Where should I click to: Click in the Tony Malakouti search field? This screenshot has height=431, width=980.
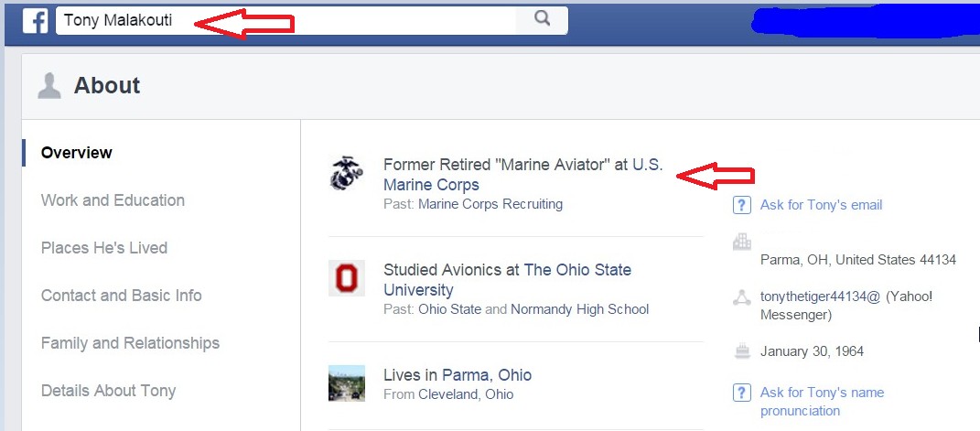[x=284, y=20]
